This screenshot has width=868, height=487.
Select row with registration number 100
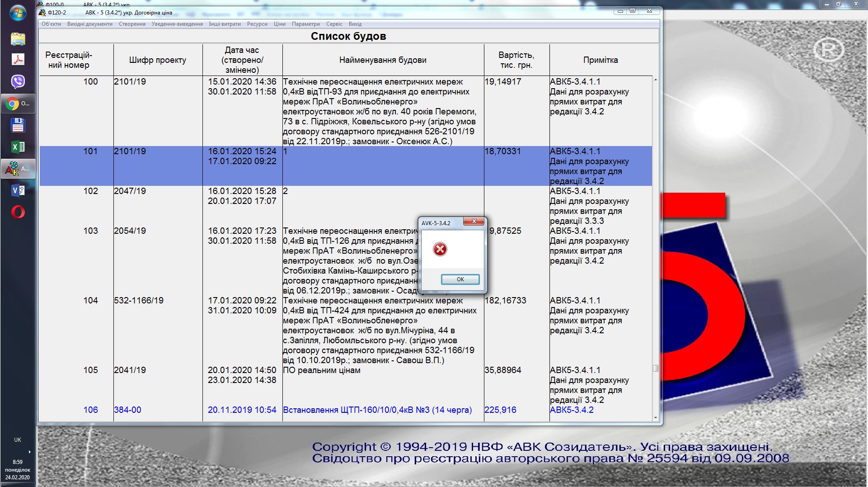[x=346, y=111]
